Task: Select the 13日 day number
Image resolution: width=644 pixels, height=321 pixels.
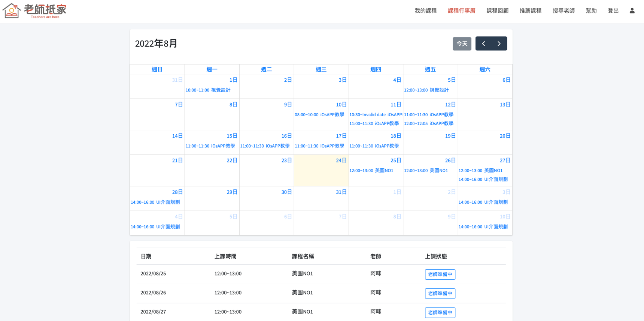Action: click(505, 105)
